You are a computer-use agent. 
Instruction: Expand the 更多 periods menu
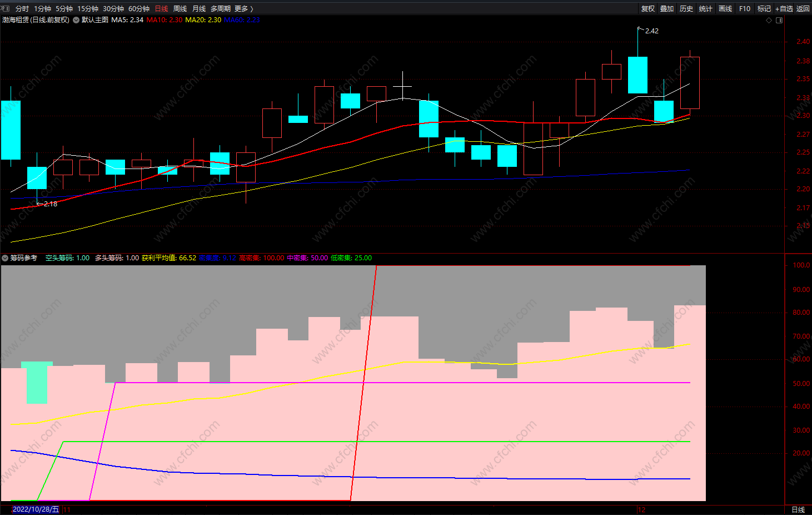[x=244, y=8]
